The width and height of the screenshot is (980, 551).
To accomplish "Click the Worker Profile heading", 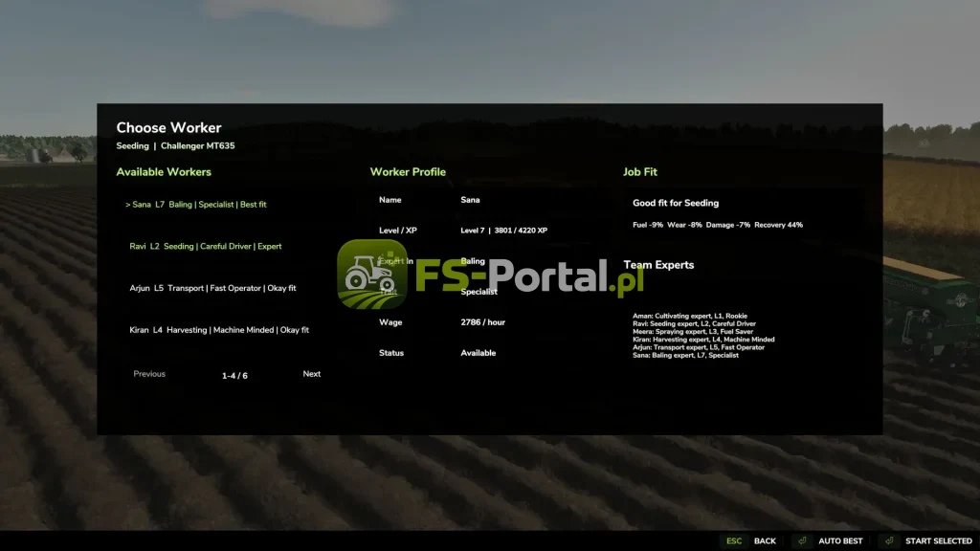I will click(408, 172).
